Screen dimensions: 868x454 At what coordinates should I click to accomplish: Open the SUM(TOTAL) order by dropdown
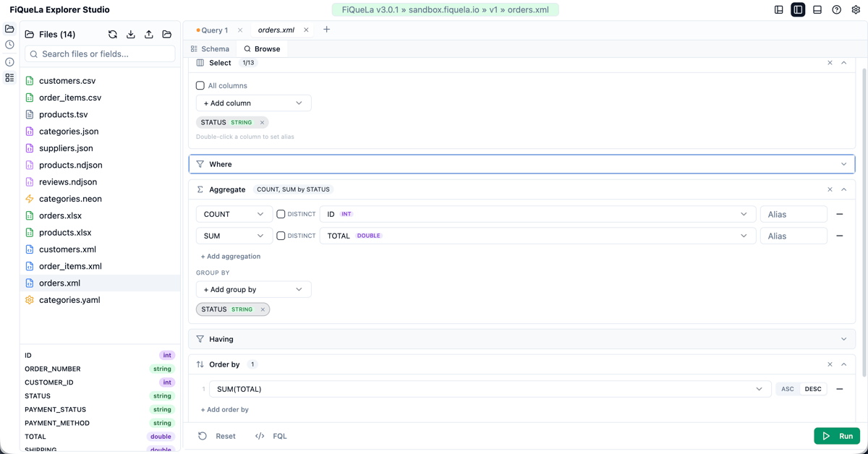click(490, 389)
